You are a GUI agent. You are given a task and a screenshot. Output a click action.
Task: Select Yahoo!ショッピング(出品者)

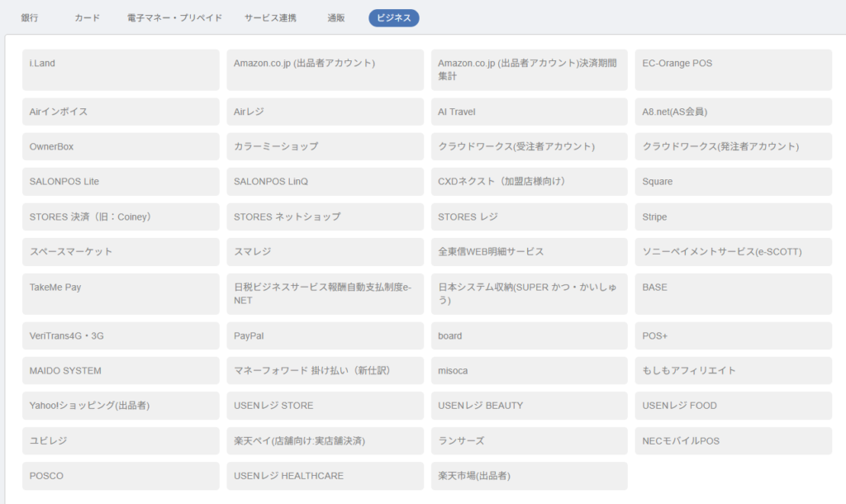coord(121,406)
